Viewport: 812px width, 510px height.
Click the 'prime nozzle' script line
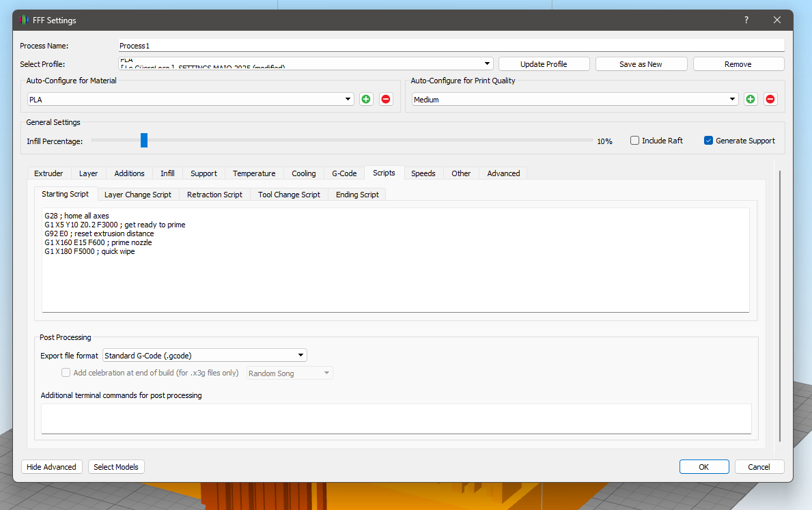(98, 242)
